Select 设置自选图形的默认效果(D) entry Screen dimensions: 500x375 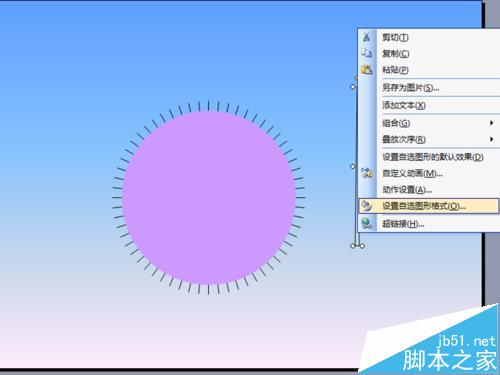click(429, 157)
